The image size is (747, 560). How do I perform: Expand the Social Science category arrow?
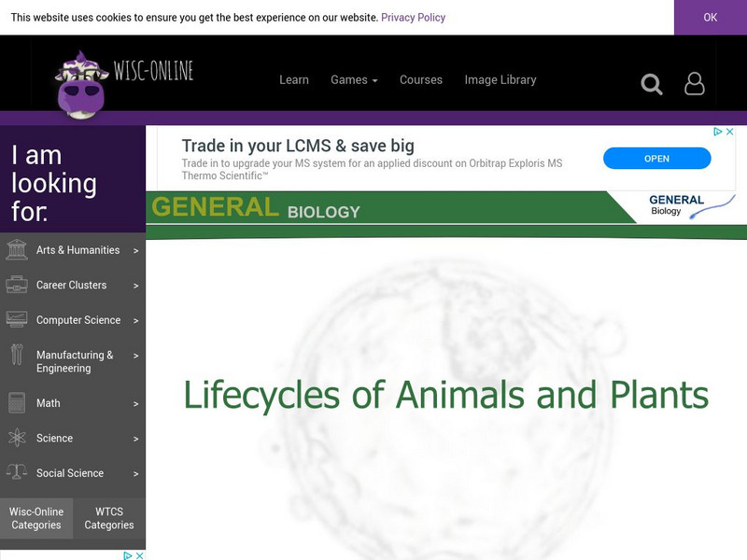pos(136,474)
